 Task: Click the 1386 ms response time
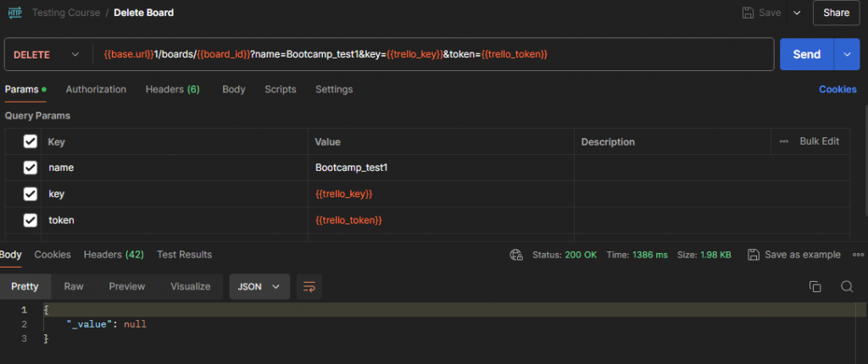(649, 255)
